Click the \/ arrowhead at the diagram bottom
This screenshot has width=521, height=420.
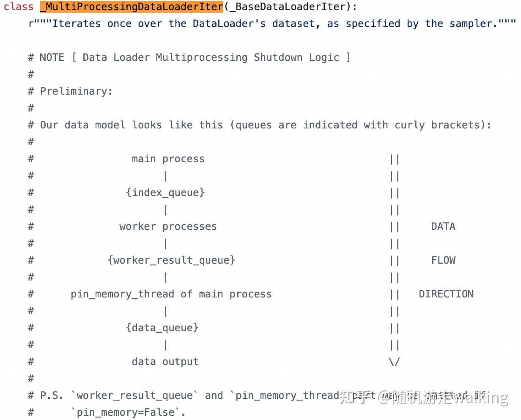[394, 362]
